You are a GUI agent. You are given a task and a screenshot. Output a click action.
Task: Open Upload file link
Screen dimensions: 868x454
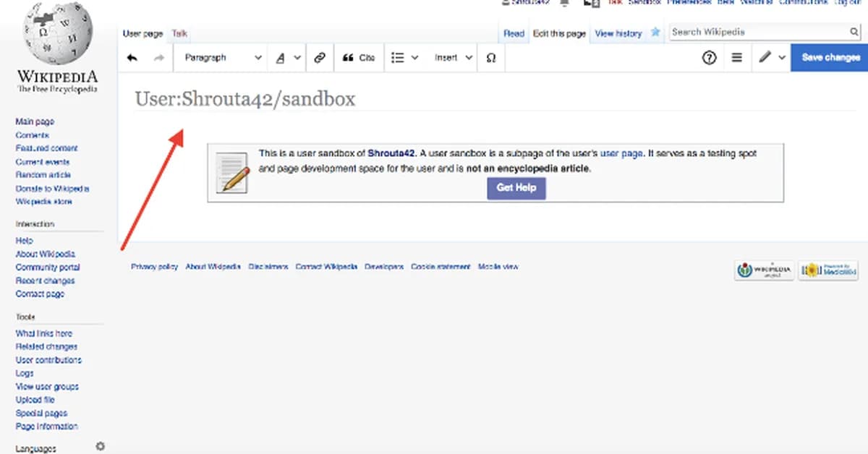click(35, 400)
